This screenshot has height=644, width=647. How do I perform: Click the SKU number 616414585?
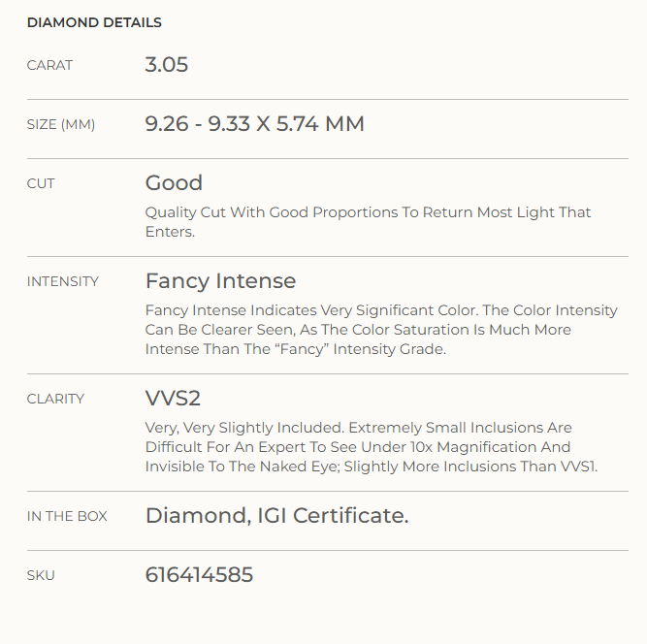[x=199, y=575]
